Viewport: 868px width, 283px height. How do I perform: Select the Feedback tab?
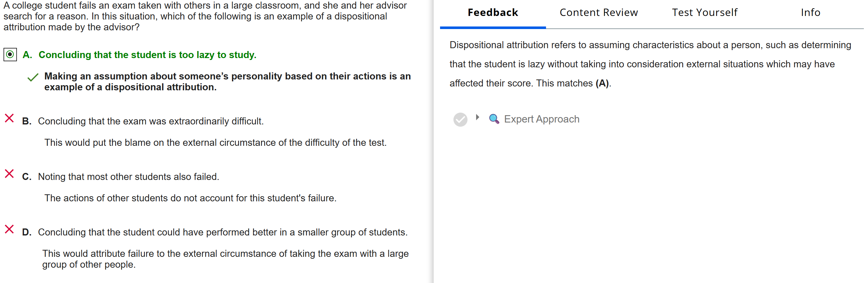493,12
